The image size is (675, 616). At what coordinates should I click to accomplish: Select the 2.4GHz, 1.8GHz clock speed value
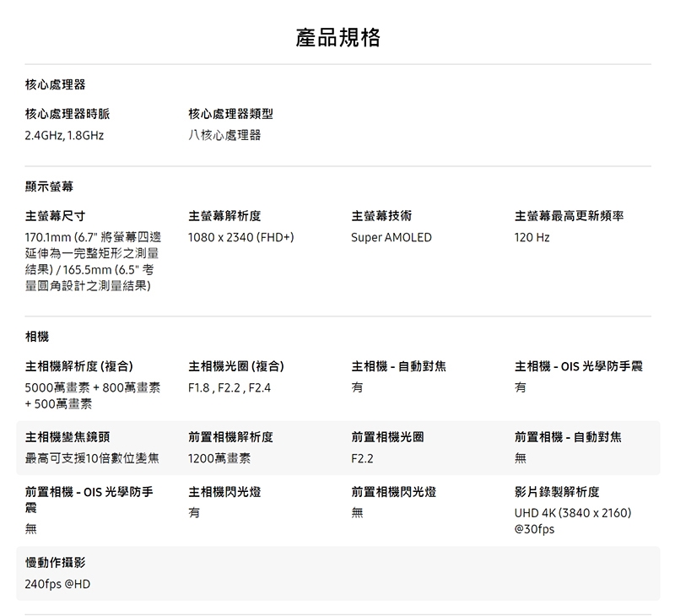64,135
